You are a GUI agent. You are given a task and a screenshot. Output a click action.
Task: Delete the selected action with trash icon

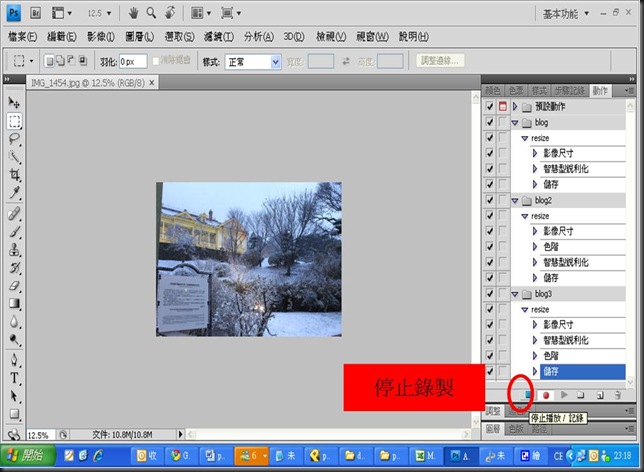point(618,395)
